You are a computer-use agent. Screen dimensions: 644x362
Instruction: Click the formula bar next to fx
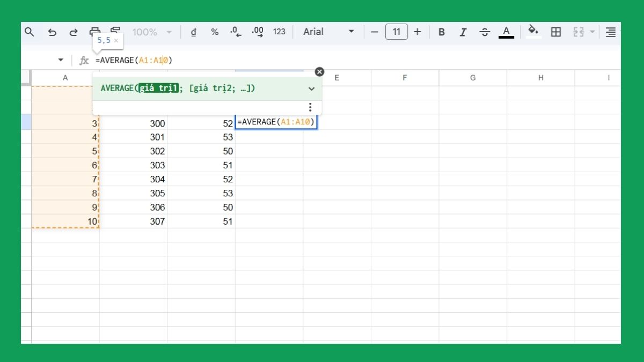click(134, 60)
